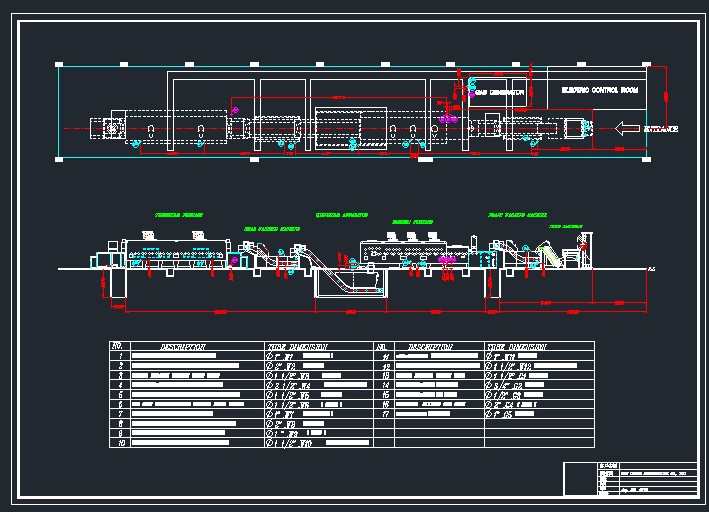
Task: Click the magenta valve cluster in plan view
Action: [449, 119]
